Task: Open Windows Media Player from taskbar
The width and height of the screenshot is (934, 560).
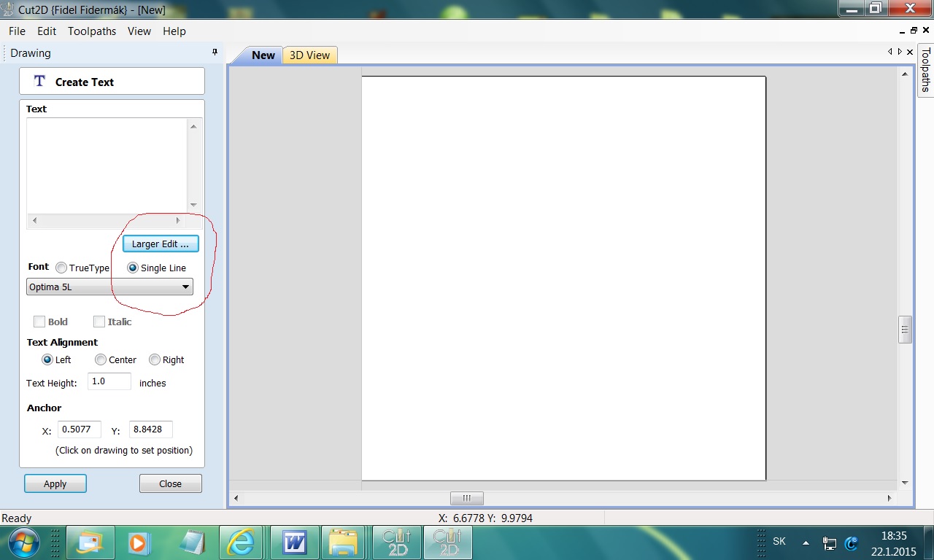Action: pos(137,543)
